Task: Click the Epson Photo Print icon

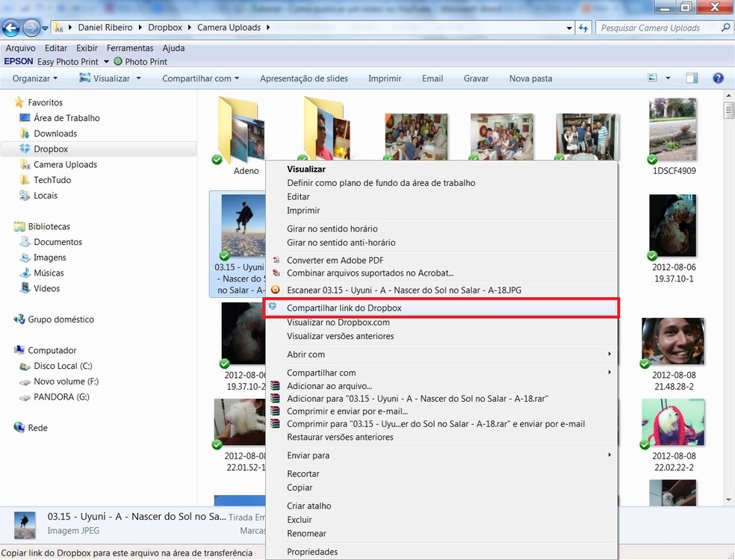Action: [118, 61]
